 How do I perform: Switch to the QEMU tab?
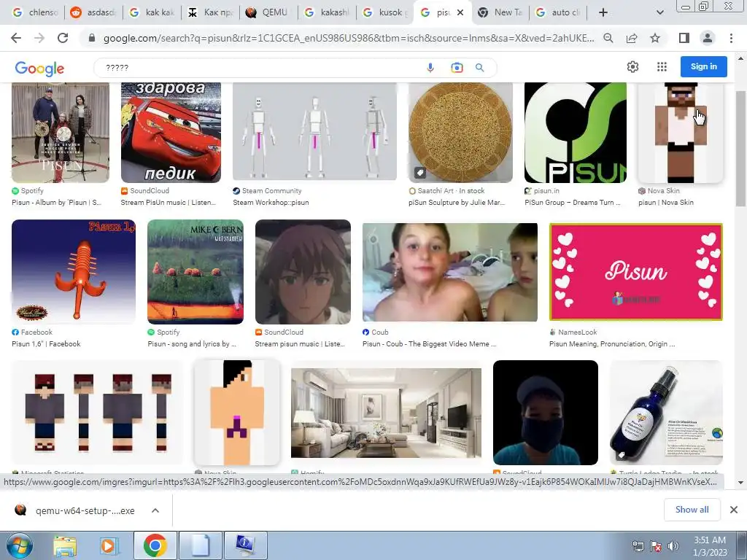pos(268,12)
